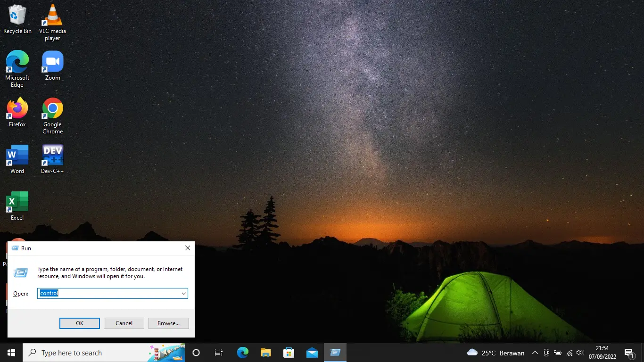Open the Mail app from taskbar
The height and width of the screenshot is (362, 644).
coord(312,353)
